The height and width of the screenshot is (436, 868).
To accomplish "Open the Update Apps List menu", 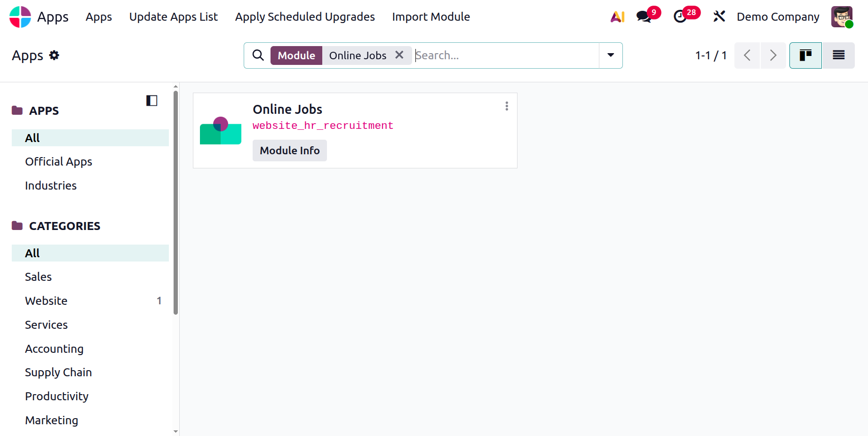I will pos(173,17).
